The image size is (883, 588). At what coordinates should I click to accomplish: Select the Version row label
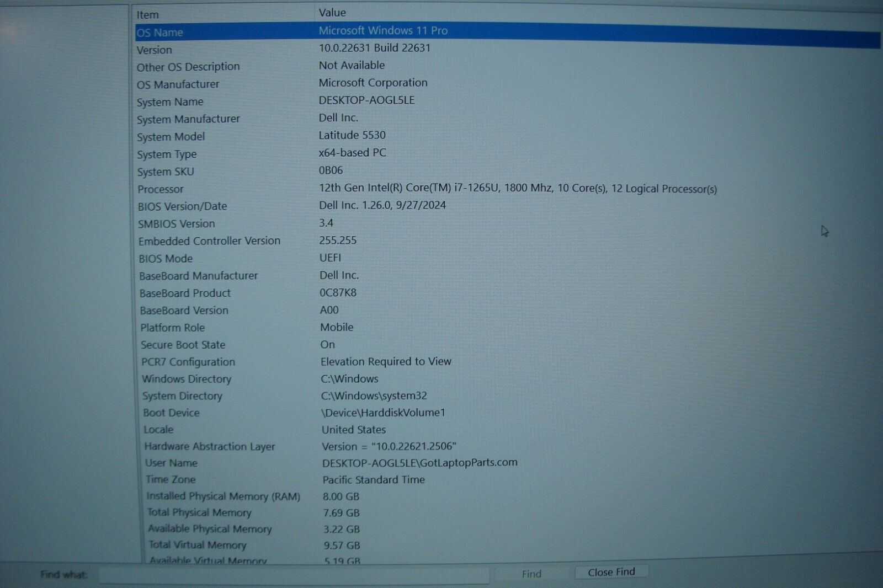(x=155, y=50)
